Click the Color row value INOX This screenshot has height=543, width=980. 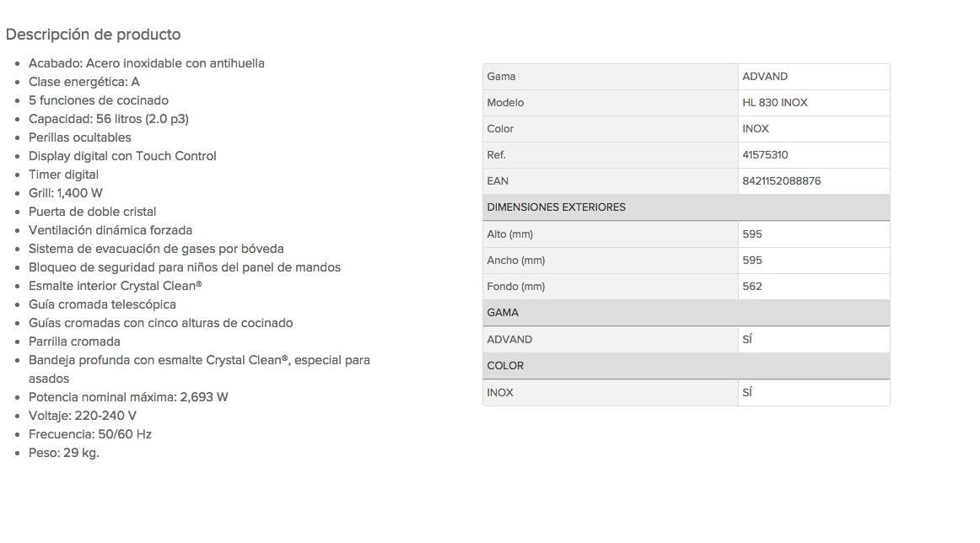[x=756, y=129]
